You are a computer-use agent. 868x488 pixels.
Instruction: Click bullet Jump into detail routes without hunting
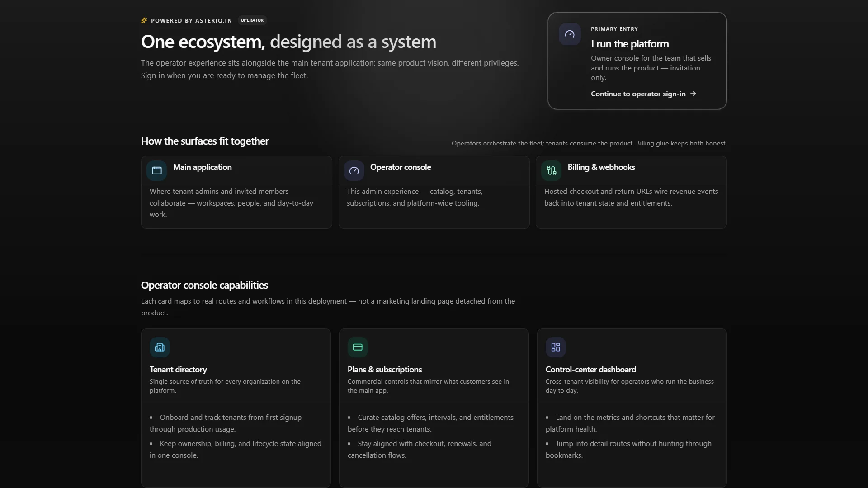coord(628,449)
